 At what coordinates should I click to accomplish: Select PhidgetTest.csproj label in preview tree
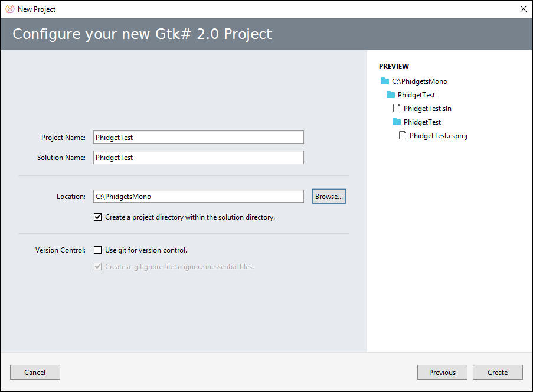[x=439, y=136]
